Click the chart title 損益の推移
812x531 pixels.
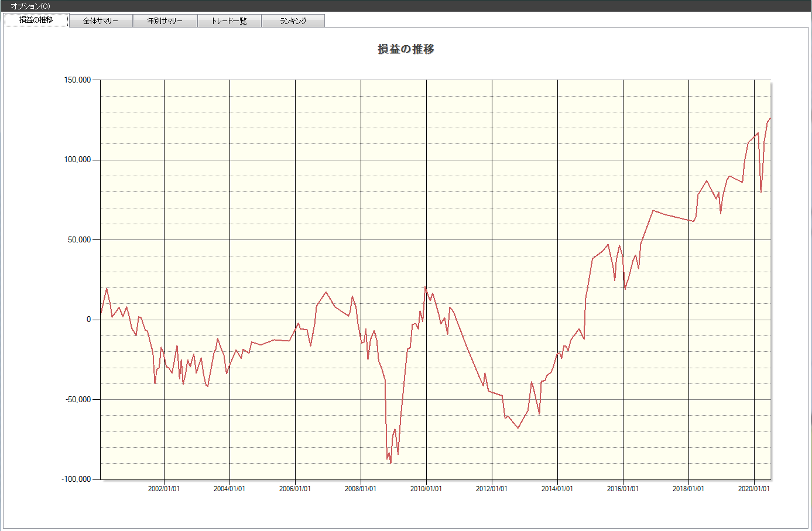pyautogui.click(x=406, y=49)
